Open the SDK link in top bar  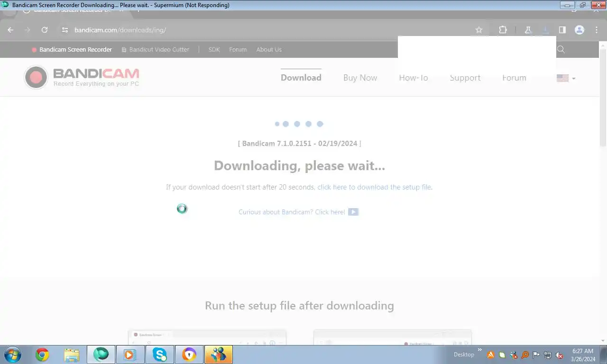point(214,49)
